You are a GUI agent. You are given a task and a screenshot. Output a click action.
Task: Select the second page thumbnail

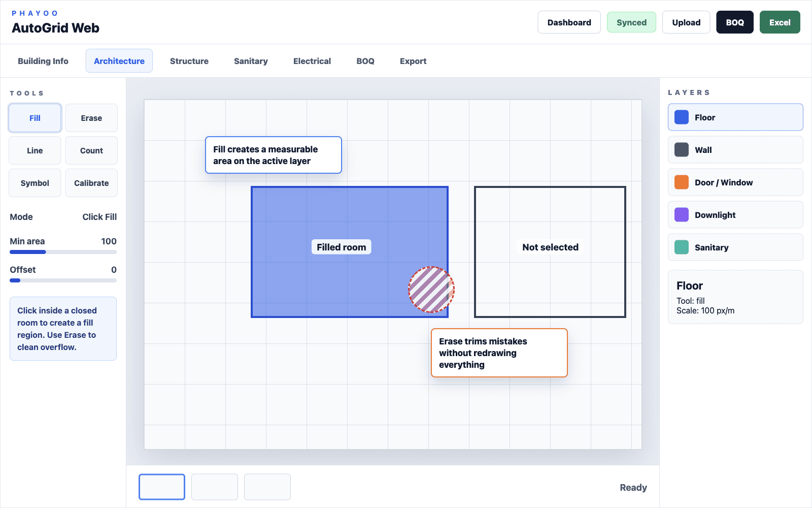[215, 487]
